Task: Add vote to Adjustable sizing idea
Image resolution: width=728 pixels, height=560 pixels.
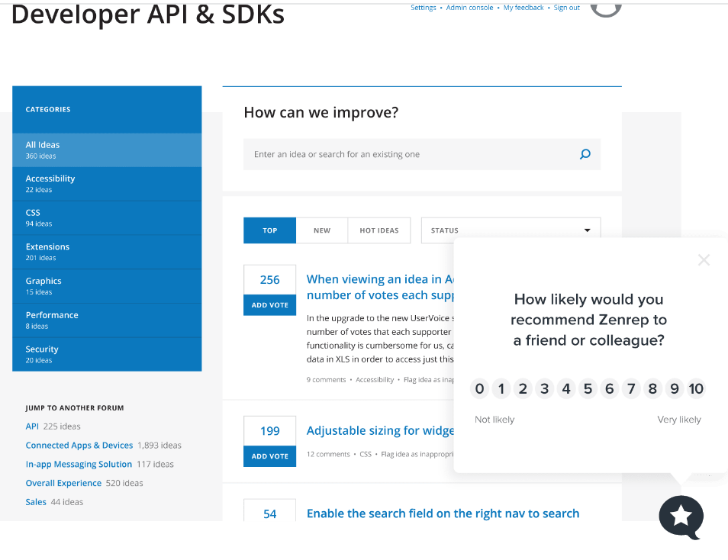Action: tap(270, 456)
